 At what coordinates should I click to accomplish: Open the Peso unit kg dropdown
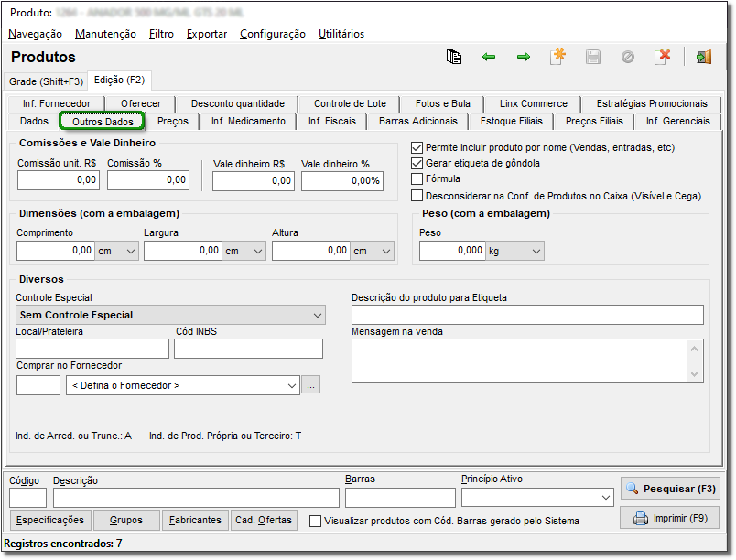536,251
